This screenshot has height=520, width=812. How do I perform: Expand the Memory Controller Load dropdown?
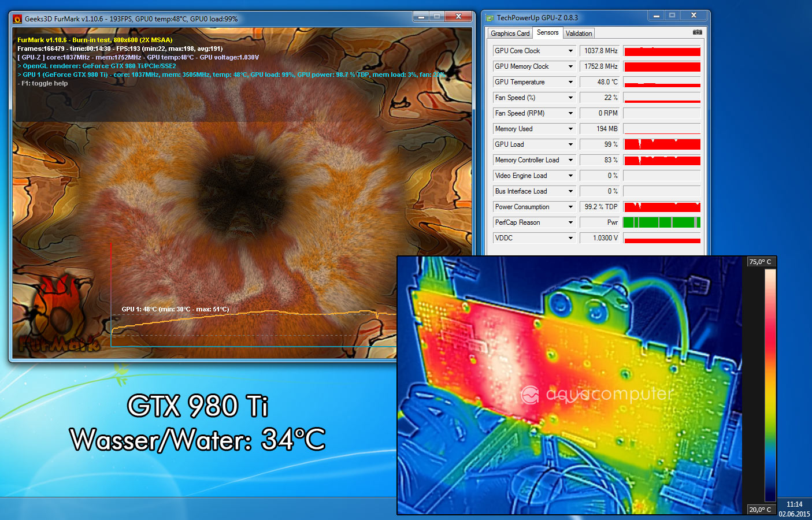pyautogui.click(x=570, y=160)
